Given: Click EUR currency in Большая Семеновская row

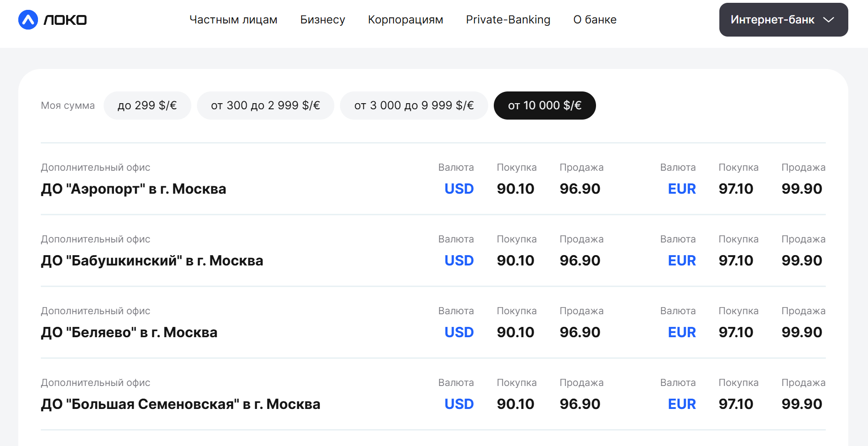Looking at the screenshot, I should tap(681, 404).
